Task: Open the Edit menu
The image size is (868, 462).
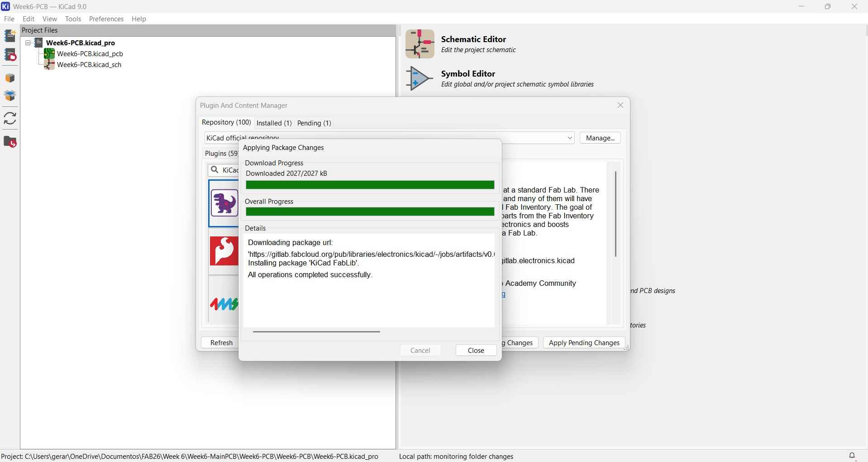Action: pyautogui.click(x=29, y=19)
